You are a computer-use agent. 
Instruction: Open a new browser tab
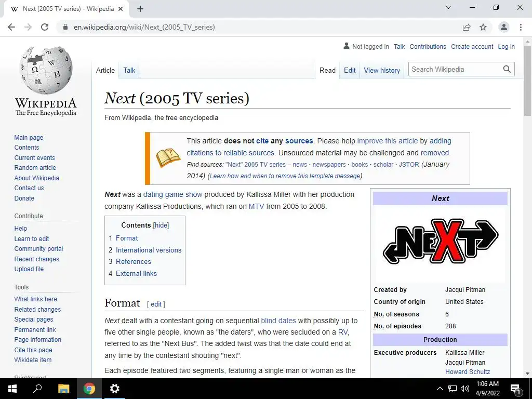coord(140,9)
